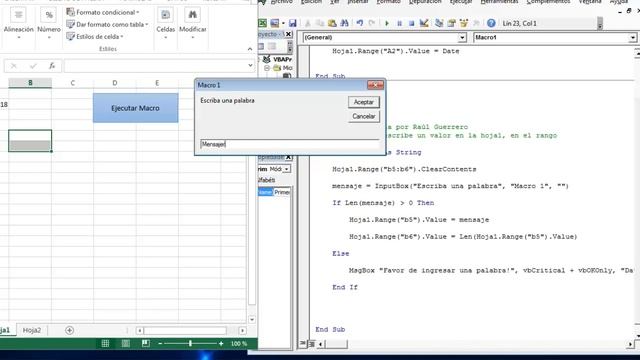Collapse the Excel ribbon with the caret
Viewport: 640px width, 360px height.
250,49
